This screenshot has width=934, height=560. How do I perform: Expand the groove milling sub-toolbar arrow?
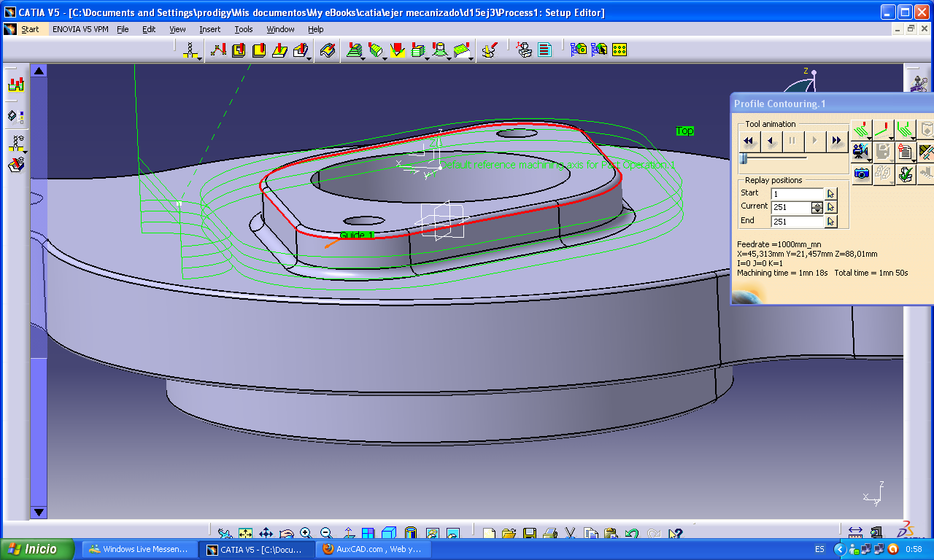[309, 59]
